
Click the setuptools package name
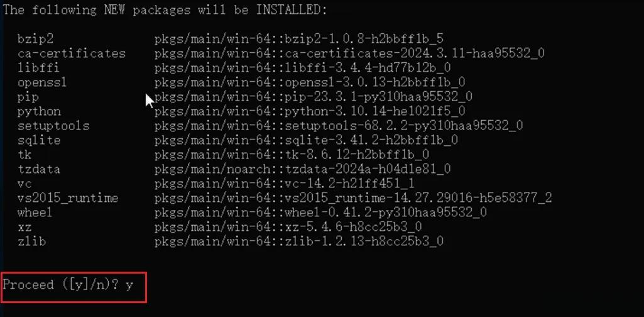click(53, 125)
